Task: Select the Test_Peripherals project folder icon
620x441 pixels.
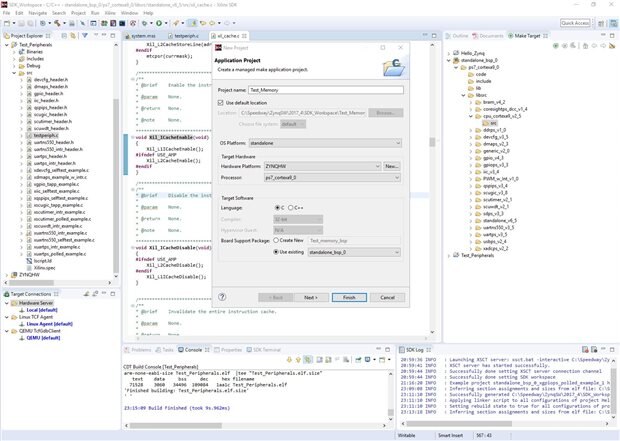Action: [16, 45]
